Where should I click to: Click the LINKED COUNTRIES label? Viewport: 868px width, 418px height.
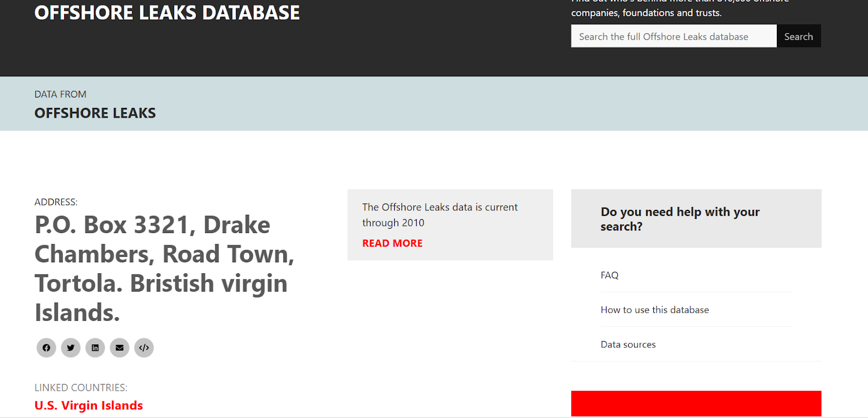[81, 388]
